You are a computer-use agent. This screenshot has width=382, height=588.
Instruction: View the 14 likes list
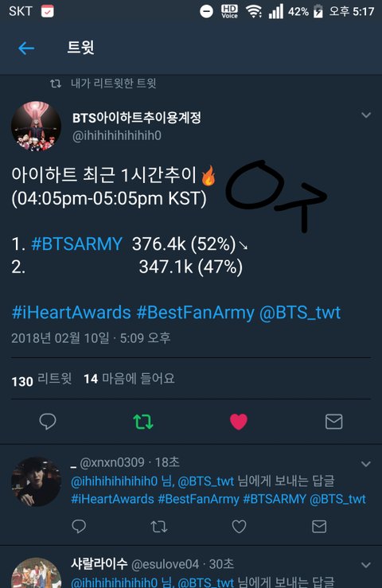pyautogui.click(x=129, y=379)
